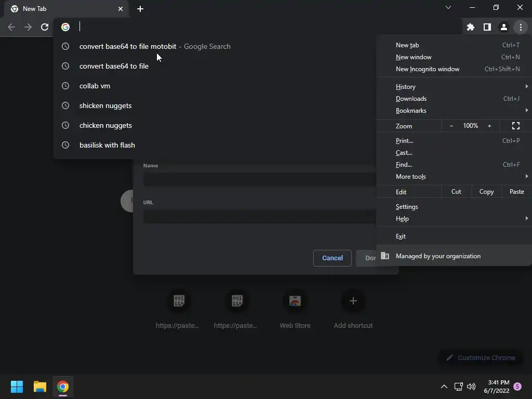Image resolution: width=532 pixels, height=399 pixels.
Task: Click the reload page icon
Action: point(45,27)
